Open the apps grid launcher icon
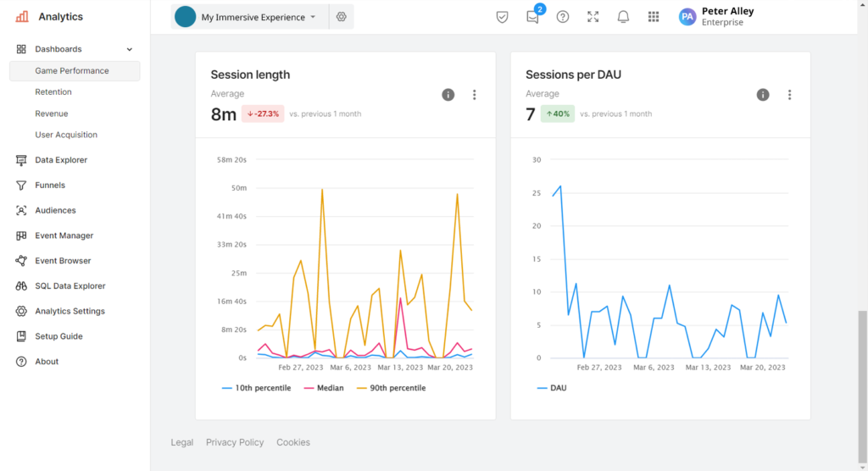 point(654,17)
